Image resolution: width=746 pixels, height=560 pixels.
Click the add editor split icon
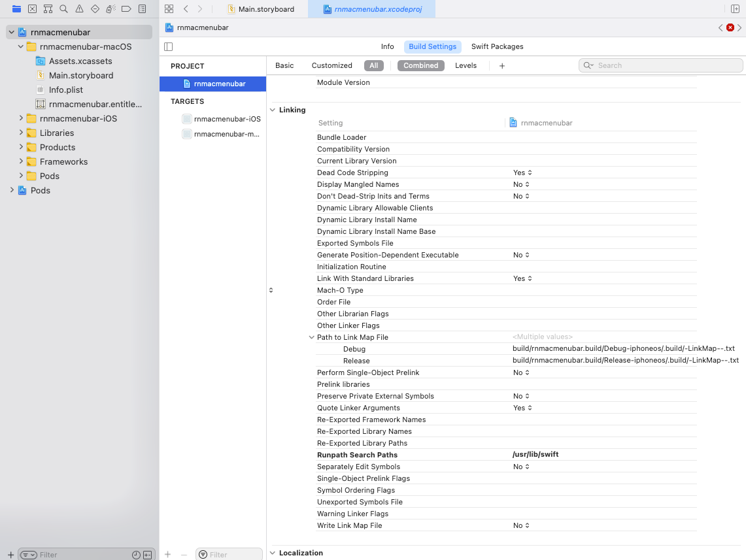tap(735, 8)
